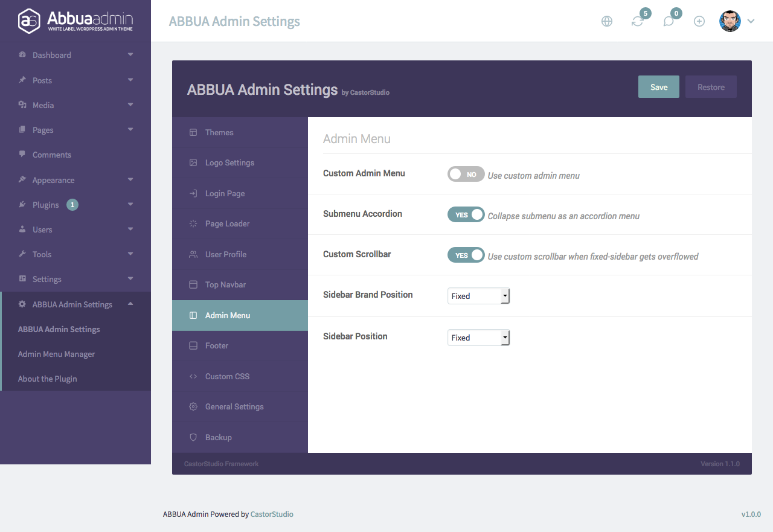Expand the Plugins submenu arrow
The image size is (773, 532).
pos(130,204)
